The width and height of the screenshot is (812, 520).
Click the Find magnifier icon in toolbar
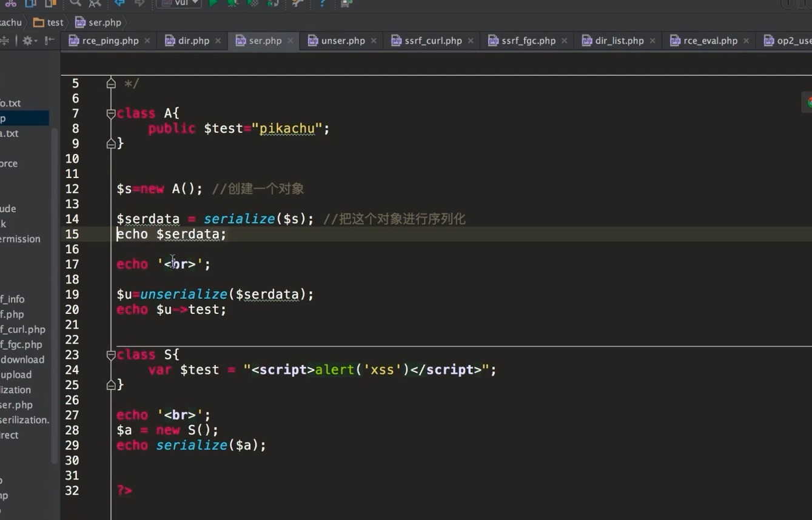pos(75,3)
